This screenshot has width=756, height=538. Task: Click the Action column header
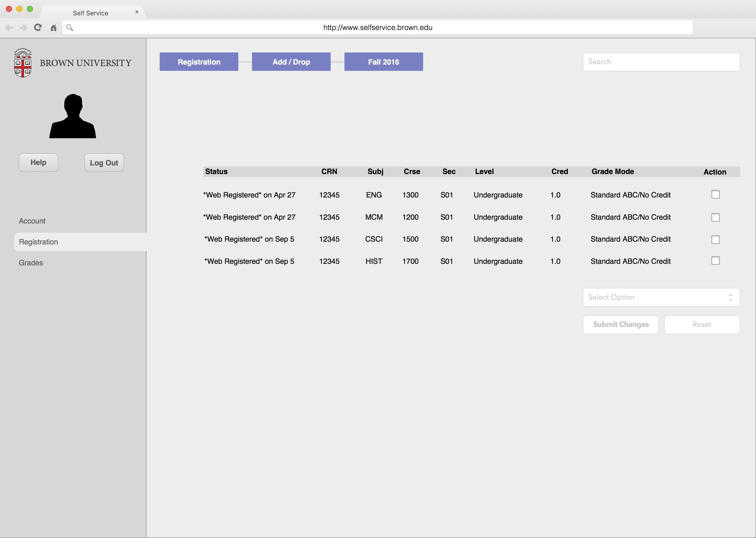tap(715, 172)
